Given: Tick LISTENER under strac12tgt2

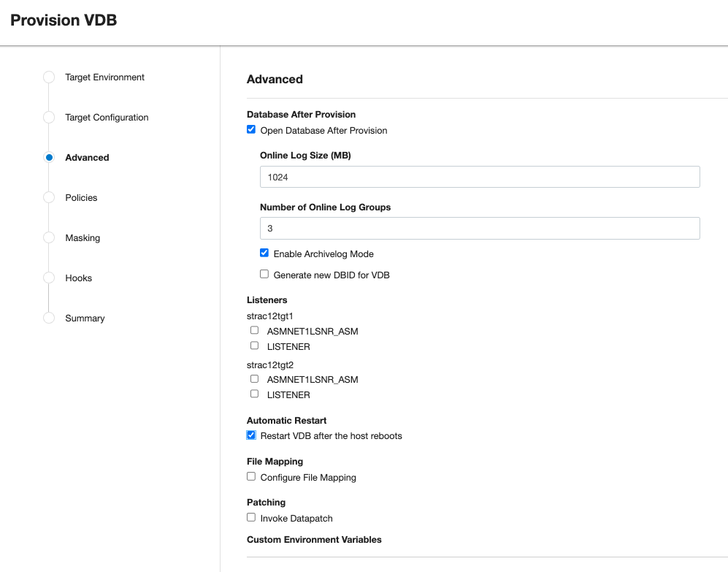Looking at the screenshot, I should click(x=254, y=394).
